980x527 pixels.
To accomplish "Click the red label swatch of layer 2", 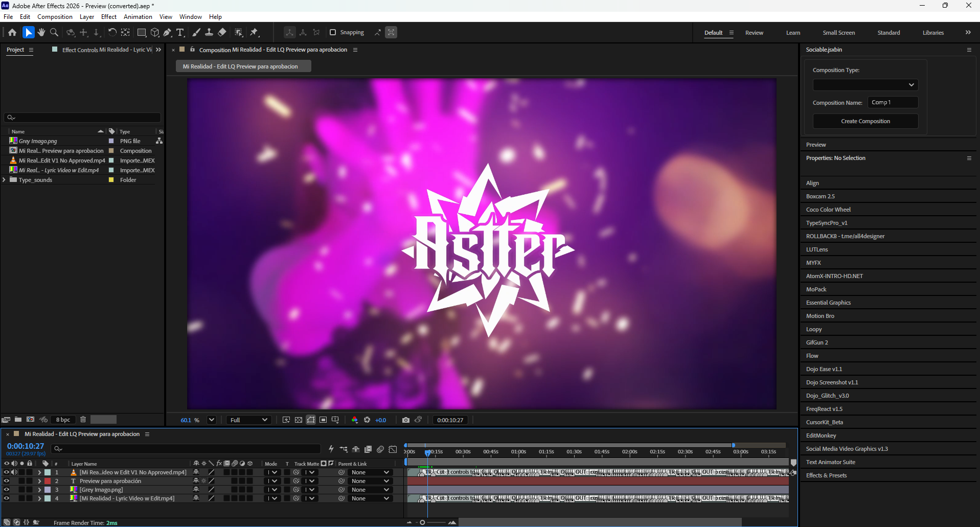I will click(48, 481).
